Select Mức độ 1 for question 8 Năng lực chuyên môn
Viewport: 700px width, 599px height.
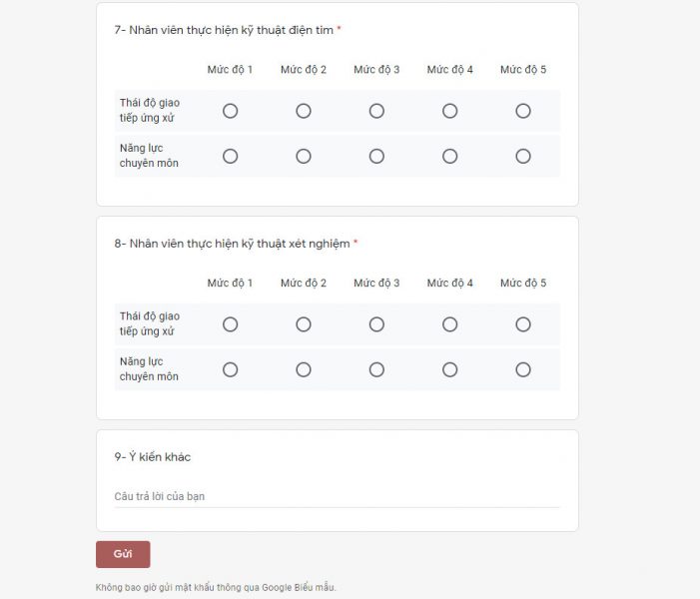click(230, 369)
